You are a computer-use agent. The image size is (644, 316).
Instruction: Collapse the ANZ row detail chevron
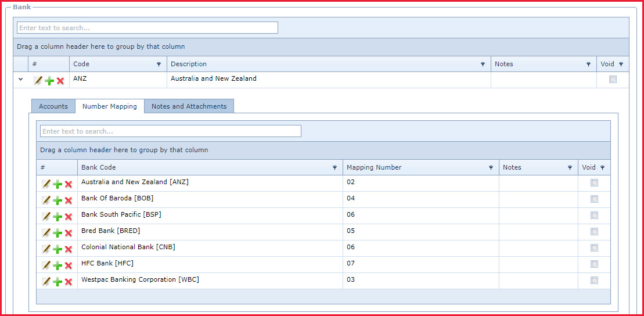pos(20,80)
